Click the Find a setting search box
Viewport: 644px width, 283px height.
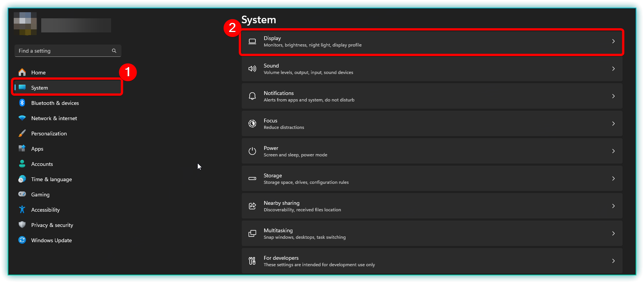63,51
